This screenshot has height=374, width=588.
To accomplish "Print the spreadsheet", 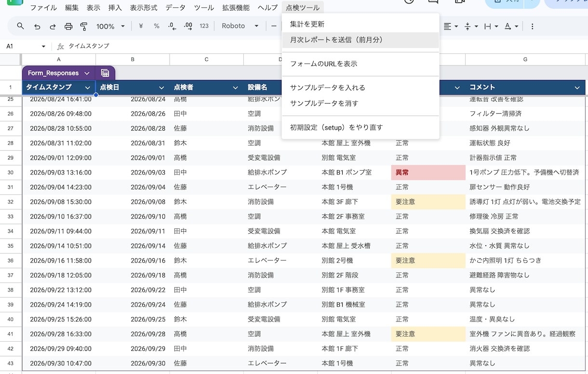I will 68,26.
